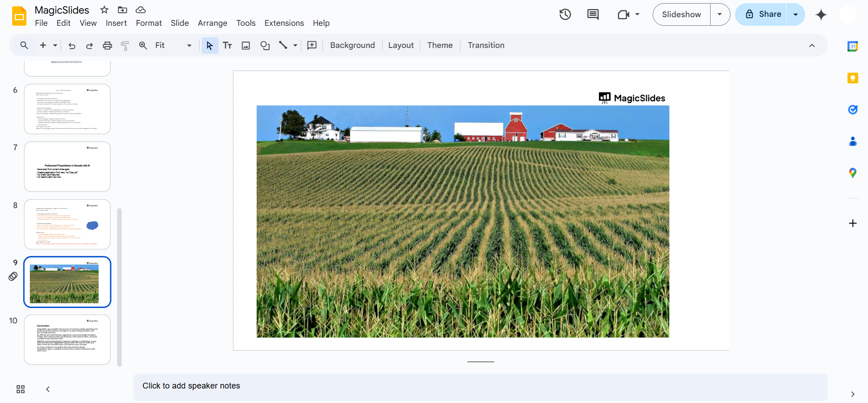The height and width of the screenshot is (403, 868).
Task: Open Contacts side panel
Action: click(853, 142)
